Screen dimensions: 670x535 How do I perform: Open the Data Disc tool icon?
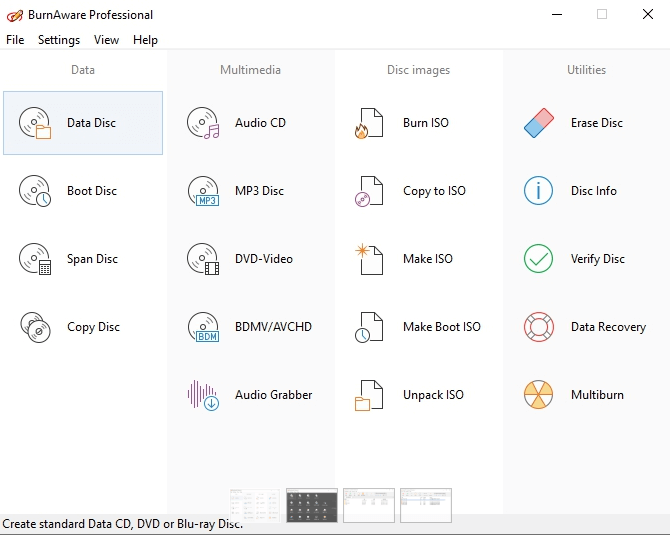click(x=35, y=123)
